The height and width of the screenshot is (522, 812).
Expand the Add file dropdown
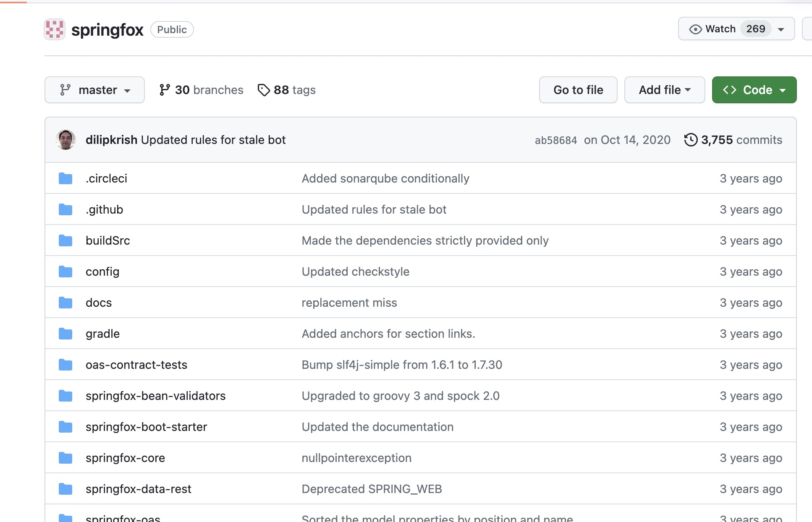click(x=664, y=90)
